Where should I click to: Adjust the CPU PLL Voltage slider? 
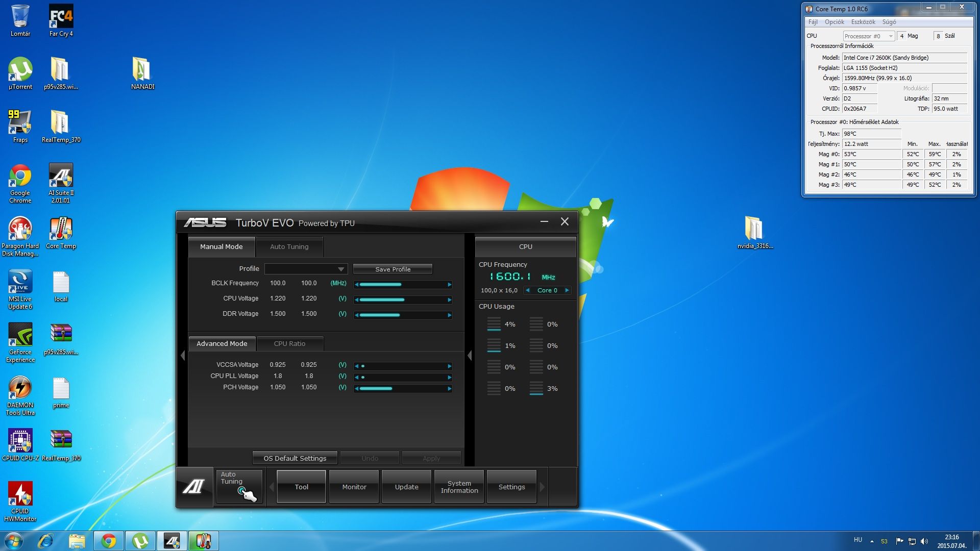pyautogui.click(x=403, y=378)
